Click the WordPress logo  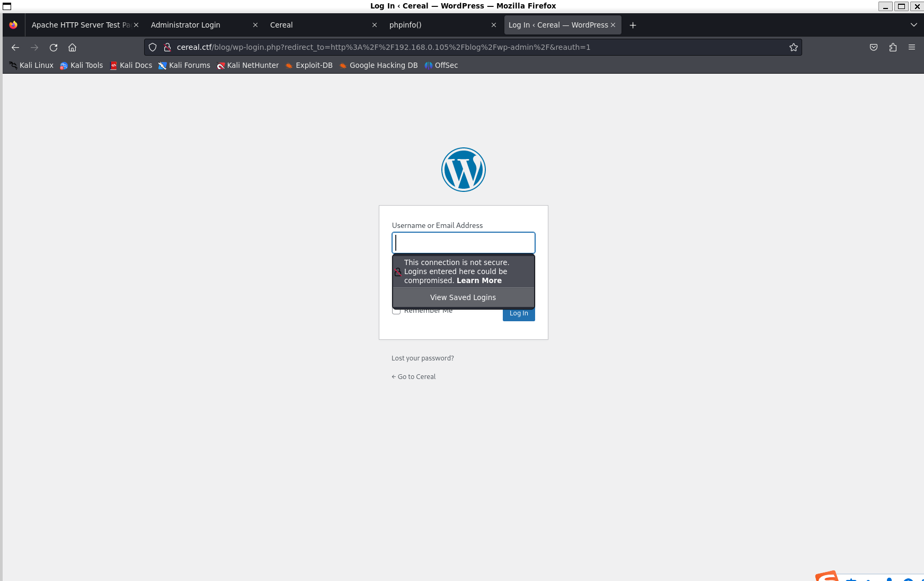[464, 170]
